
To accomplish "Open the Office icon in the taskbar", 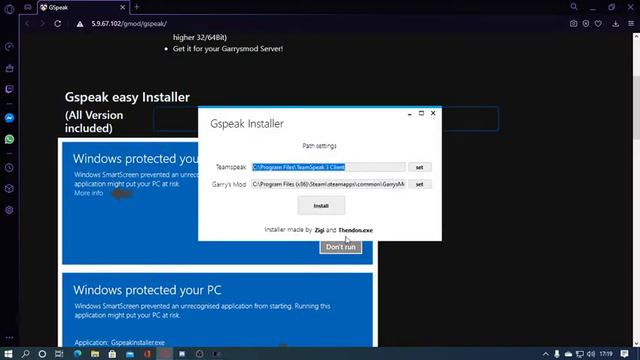I will tap(147, 353).
